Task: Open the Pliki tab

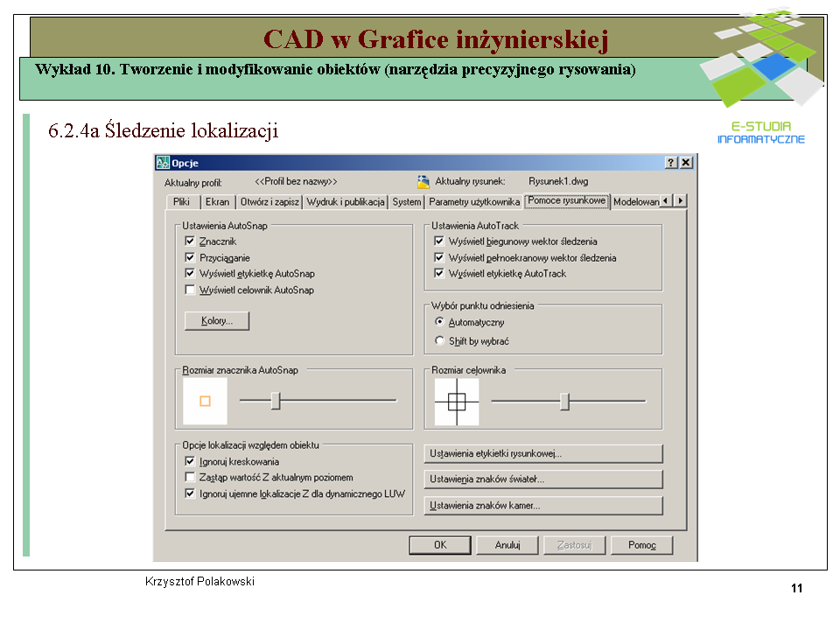Action: click(x=182, y=202)
